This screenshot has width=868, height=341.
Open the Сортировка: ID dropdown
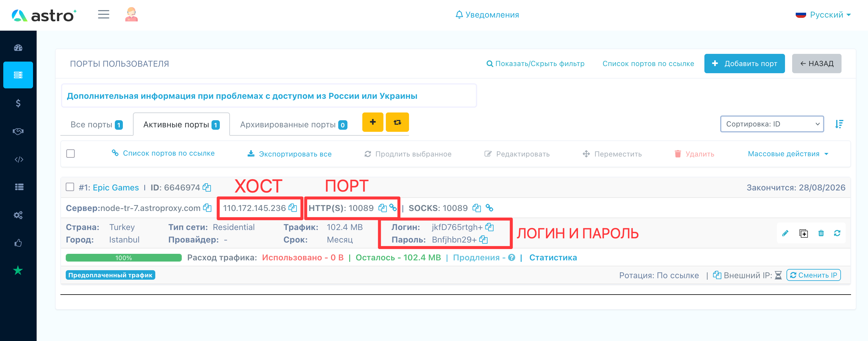772,124
